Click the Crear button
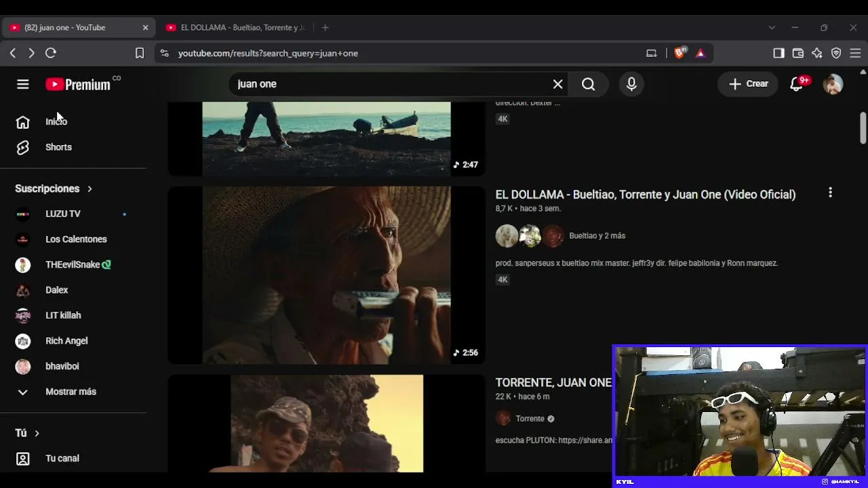 pos(748,84)
